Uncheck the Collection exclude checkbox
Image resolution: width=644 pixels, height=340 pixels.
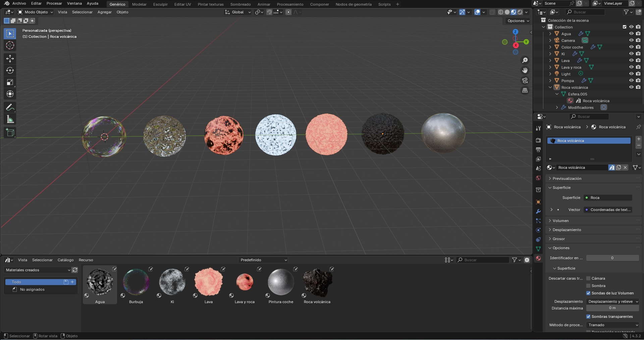click(625, 27)
